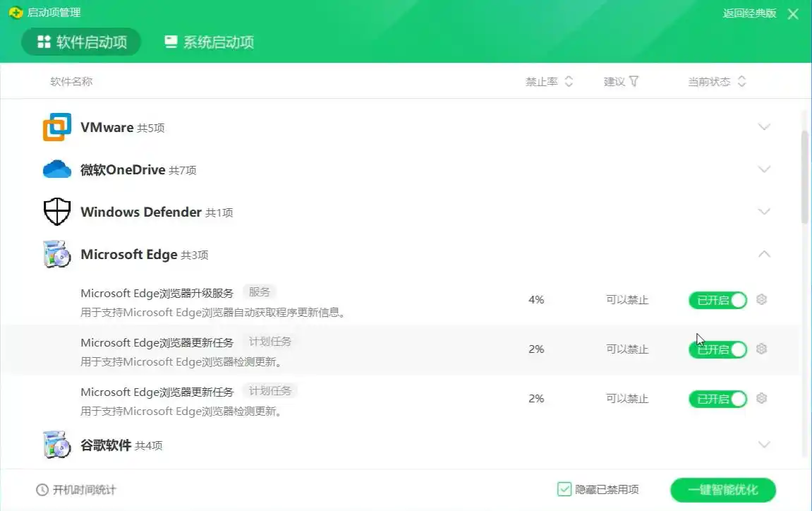Viewport: 812px width, 511px height.
Task: Open settings gear for first Edge浏览器更新任务
Action: 761,349
